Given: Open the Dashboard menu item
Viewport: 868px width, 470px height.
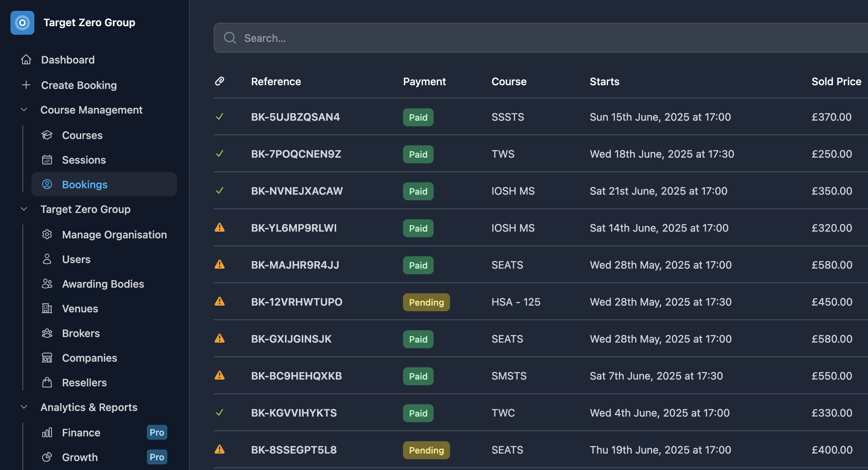Looking at the screenshot, I should coord(67,59).
